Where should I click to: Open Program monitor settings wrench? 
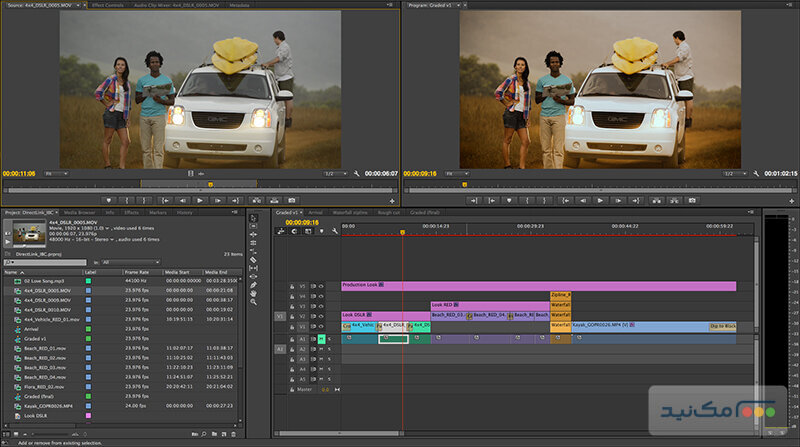coord(756,173)
